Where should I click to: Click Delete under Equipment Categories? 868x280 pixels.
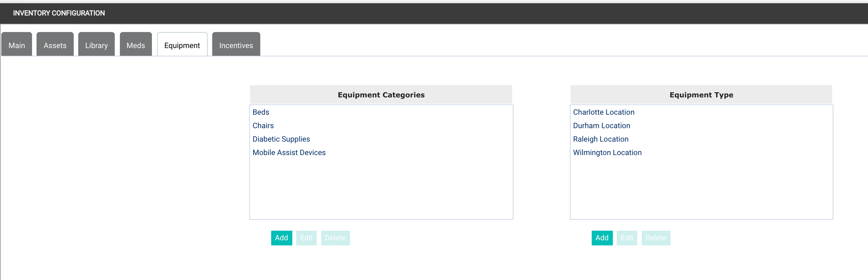click(x=335, y=238)
